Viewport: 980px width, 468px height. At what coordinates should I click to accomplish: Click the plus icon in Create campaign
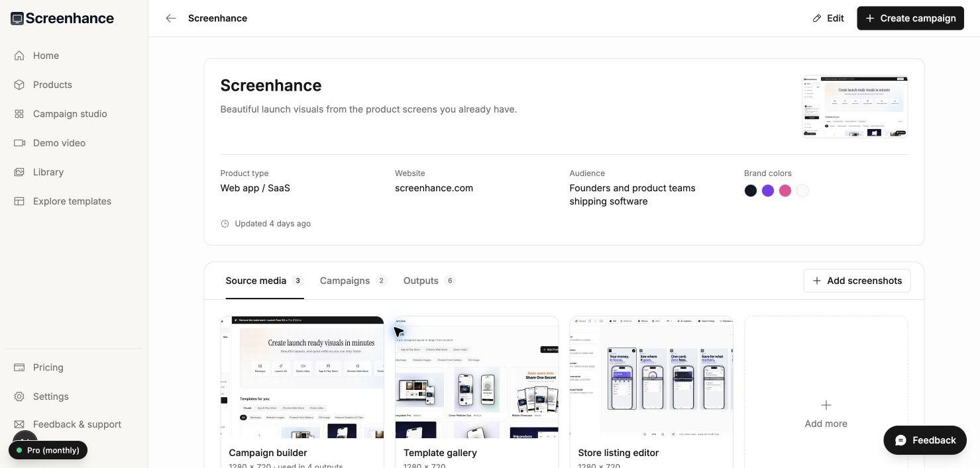[x=870, y=18]
